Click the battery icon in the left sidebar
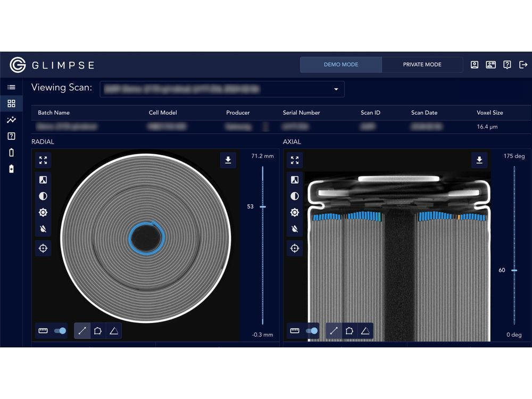Screen dimensions: 532x399 coord(11,152)
